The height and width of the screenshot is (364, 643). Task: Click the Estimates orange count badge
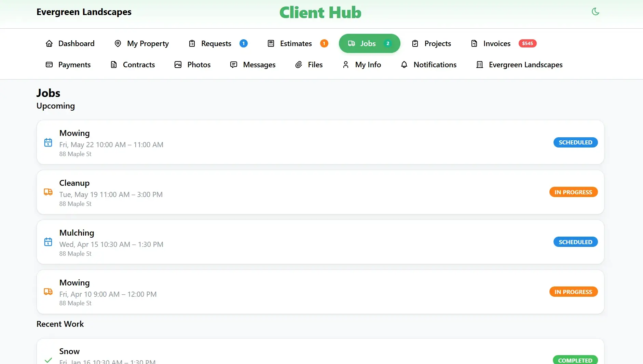click(x=324, y=43)
